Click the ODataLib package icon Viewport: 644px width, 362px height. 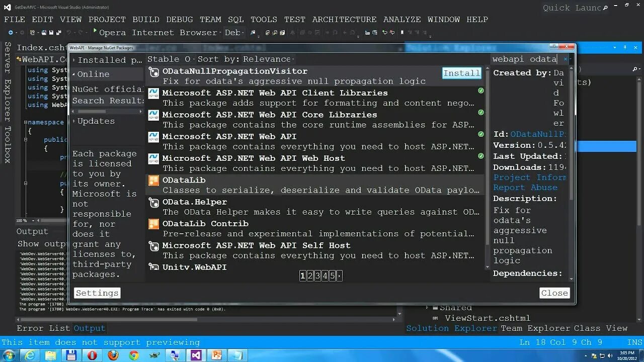(154, 181)
